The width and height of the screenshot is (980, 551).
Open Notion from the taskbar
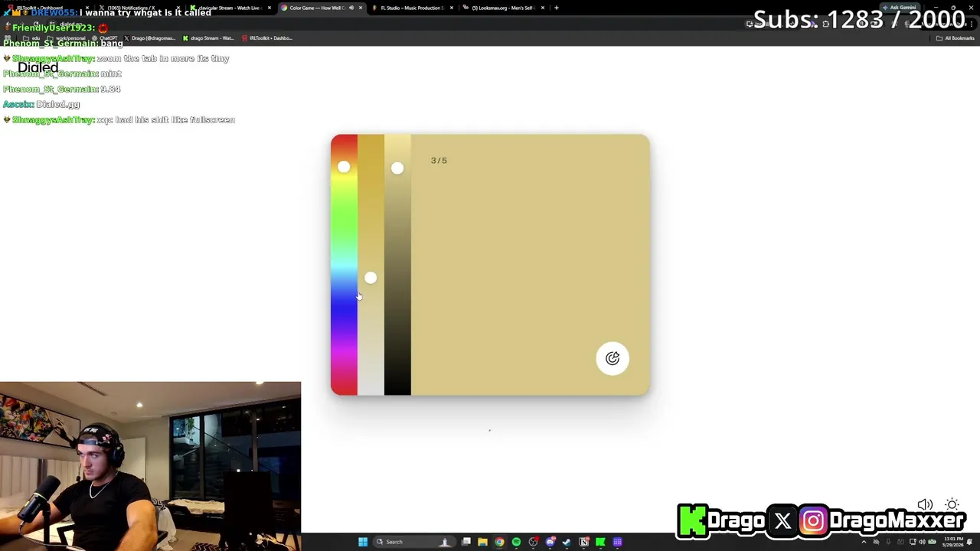pos(583,542)
